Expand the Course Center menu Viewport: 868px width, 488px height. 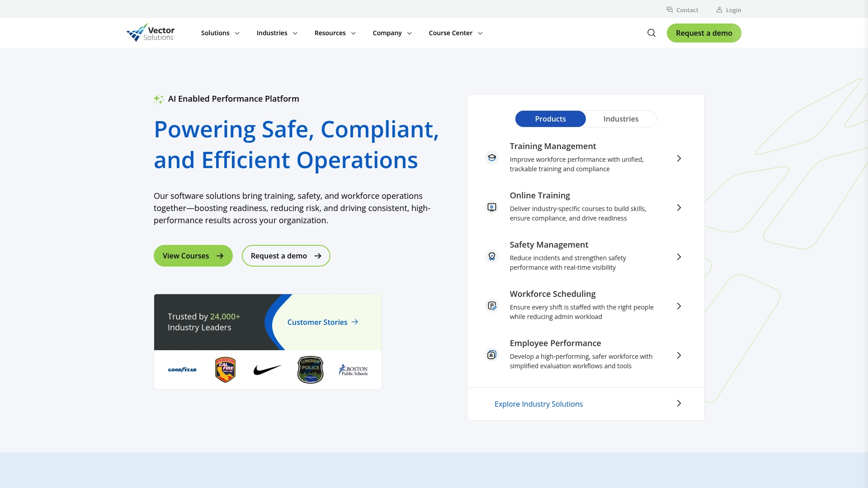point(455,33)
